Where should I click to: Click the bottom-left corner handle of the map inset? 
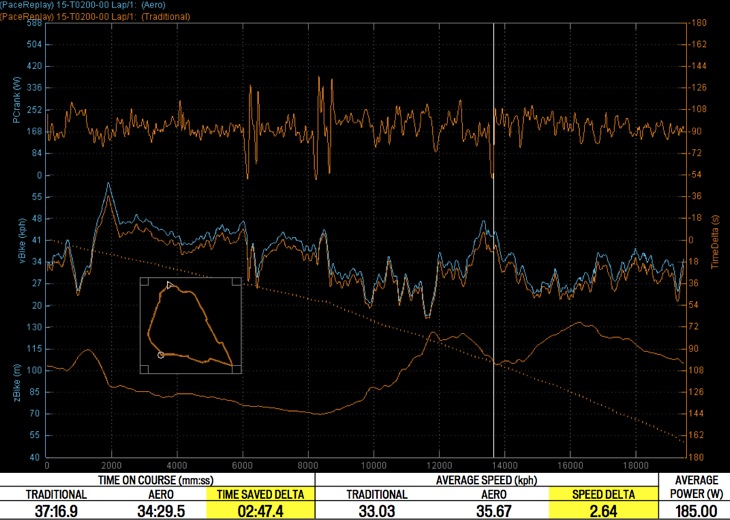tap(144, 369)
